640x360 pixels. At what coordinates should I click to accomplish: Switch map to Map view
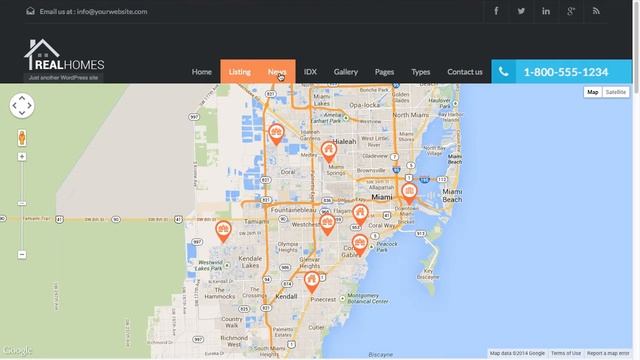pos(593,92)
